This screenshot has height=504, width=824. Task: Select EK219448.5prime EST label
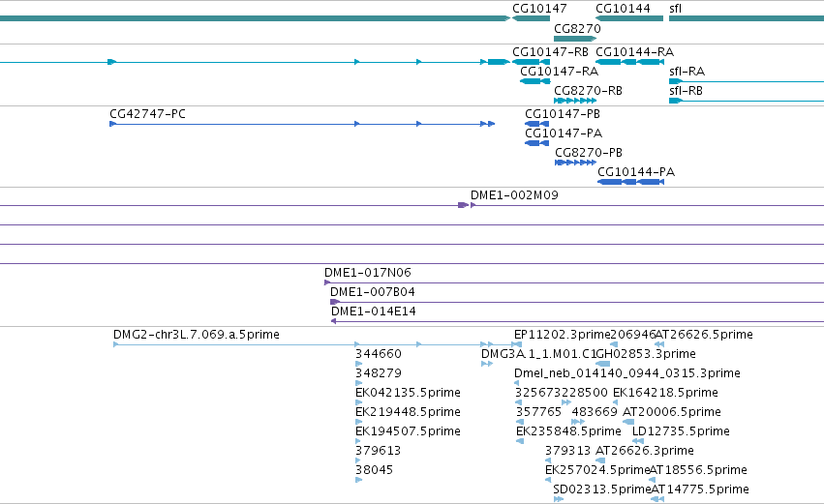(408, 411)
